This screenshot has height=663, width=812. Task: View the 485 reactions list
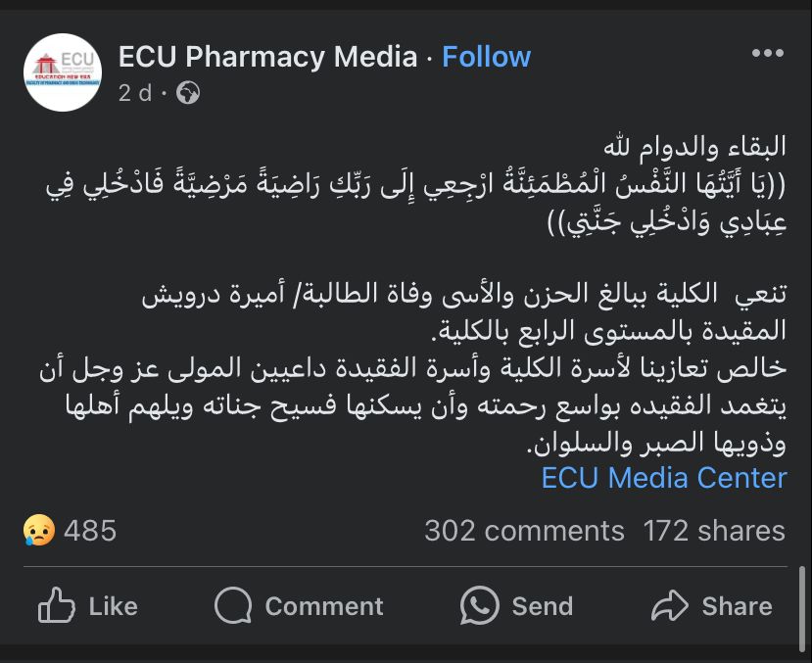pyautogui.click(x=89, y=531)
